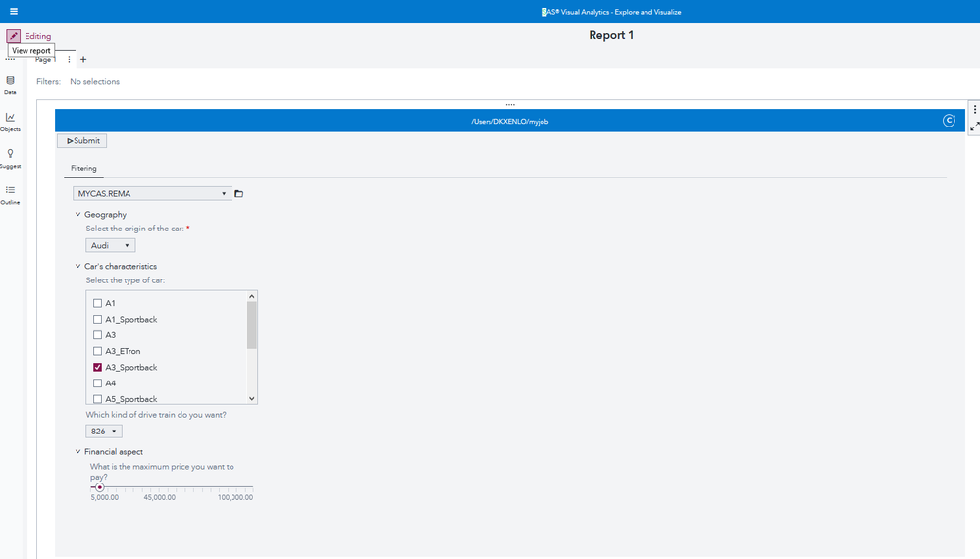Click the maximum price slider handle
Viewport: 980px width, 559px height.
99,487
